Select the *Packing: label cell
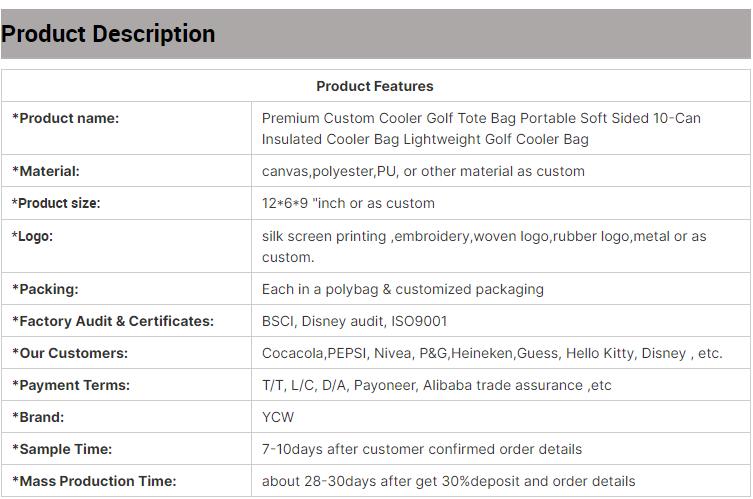This screenshot has height=499, width=753. tap(45, 289)
